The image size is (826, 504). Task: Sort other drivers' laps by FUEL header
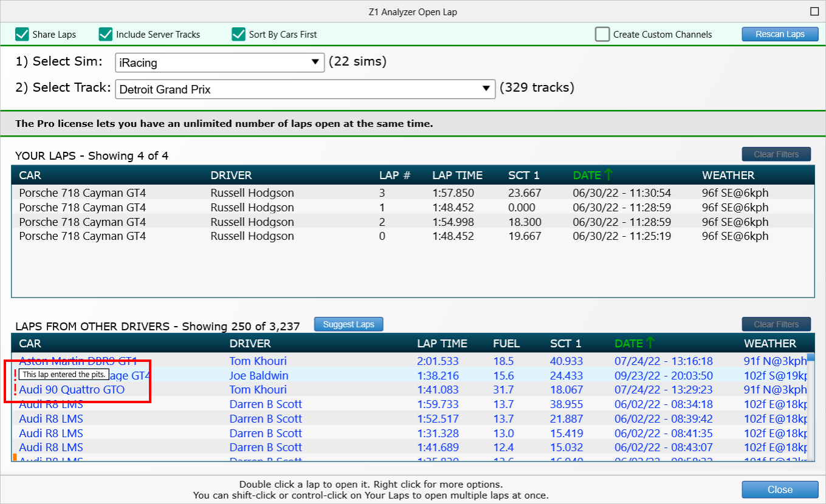click(x=506, y=344)
